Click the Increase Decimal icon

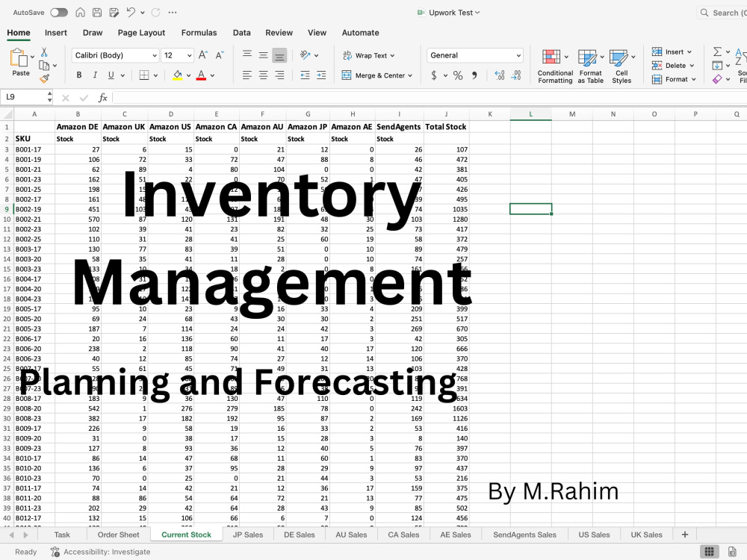[x=499, y=75]
